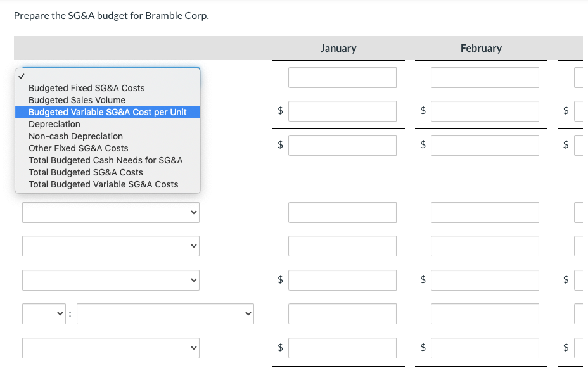Choose Non-cash Depreciation option
The width and height of the screenshot is (588, 373).
(76, 136)
